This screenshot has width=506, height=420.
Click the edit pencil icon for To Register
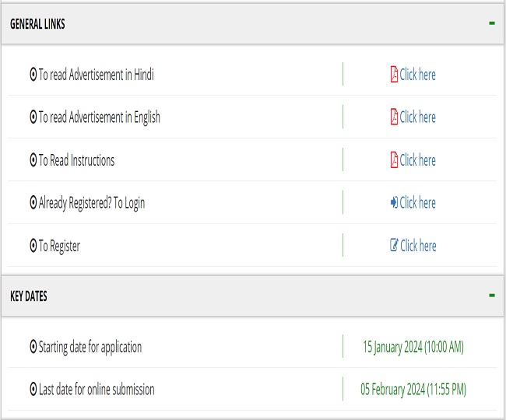[x=394, y=246]
